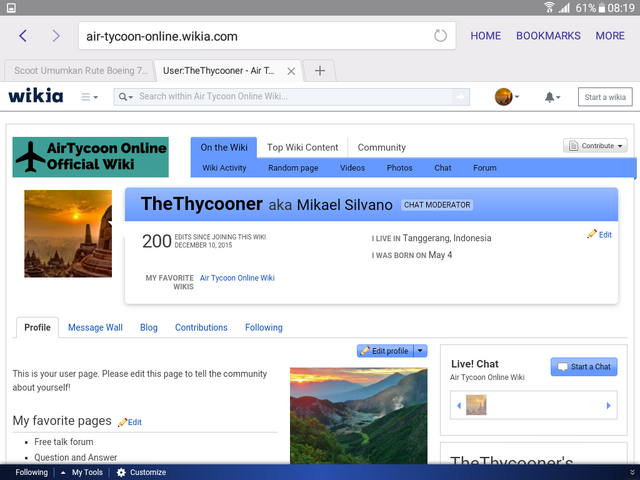Image resolution: width=640 pixels, height=480 pixels.
Task: Open browser HOME
Action: pos(485,36)
